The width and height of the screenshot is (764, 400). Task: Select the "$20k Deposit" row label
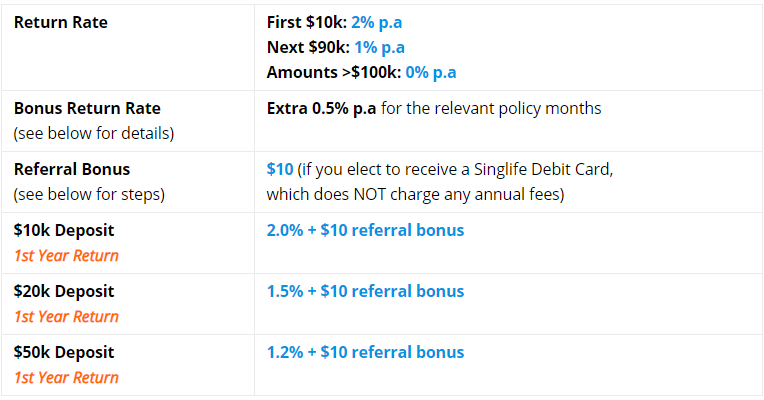coord(64,291)
